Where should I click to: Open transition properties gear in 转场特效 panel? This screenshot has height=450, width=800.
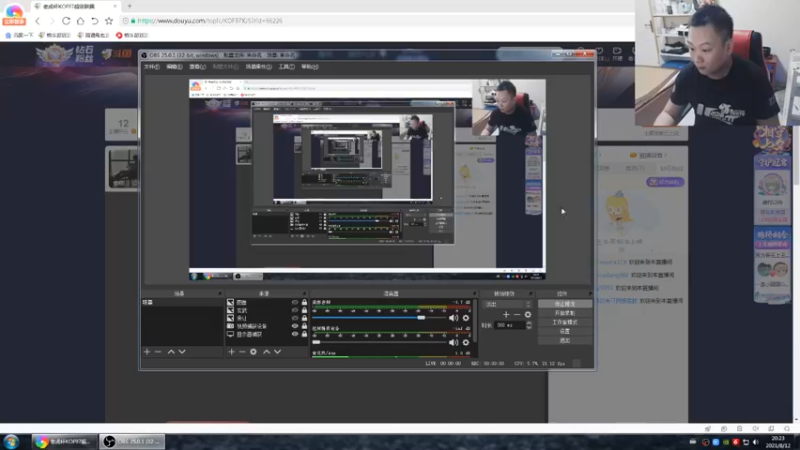(x=528, y=314)
